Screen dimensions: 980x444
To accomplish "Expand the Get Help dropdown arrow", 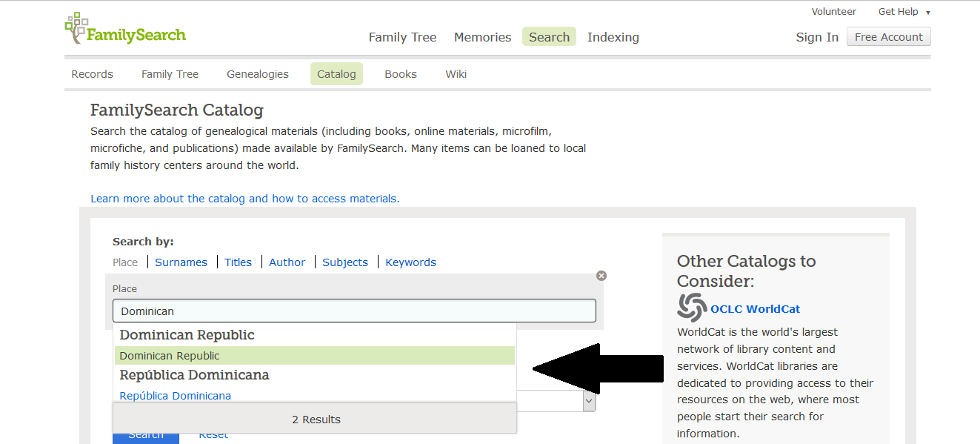I will (x=928, y=13).
